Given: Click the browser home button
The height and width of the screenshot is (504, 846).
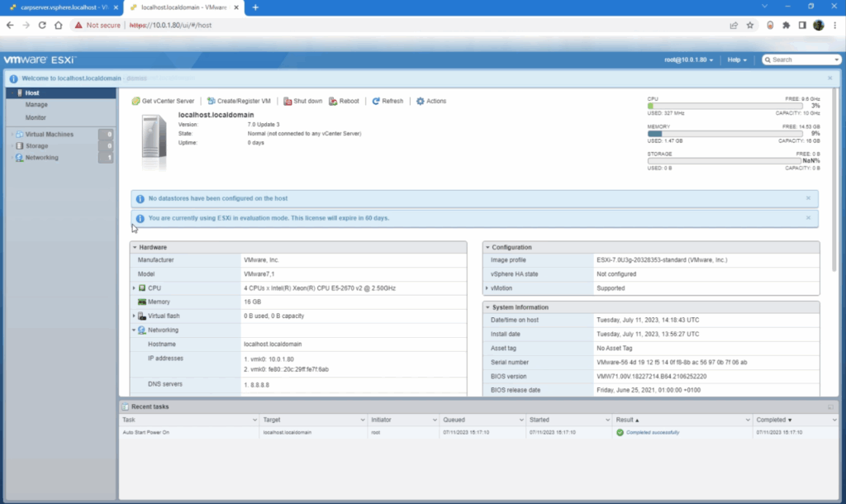Looking at the screenshot, I should (x=59, y=26).
